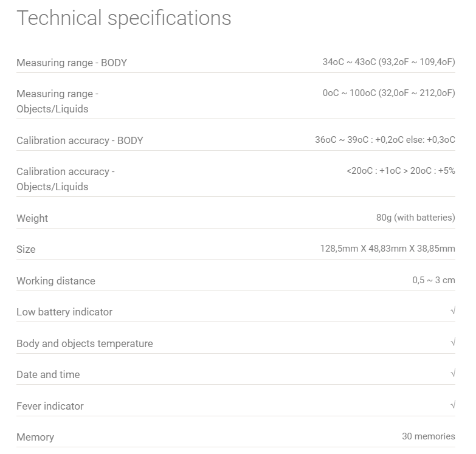
Task: Click the Working distance label
Action: tap(56, 281)
